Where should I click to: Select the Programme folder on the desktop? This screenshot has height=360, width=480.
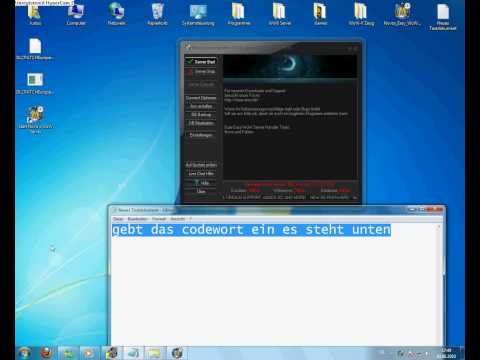(x=239, y=14)
